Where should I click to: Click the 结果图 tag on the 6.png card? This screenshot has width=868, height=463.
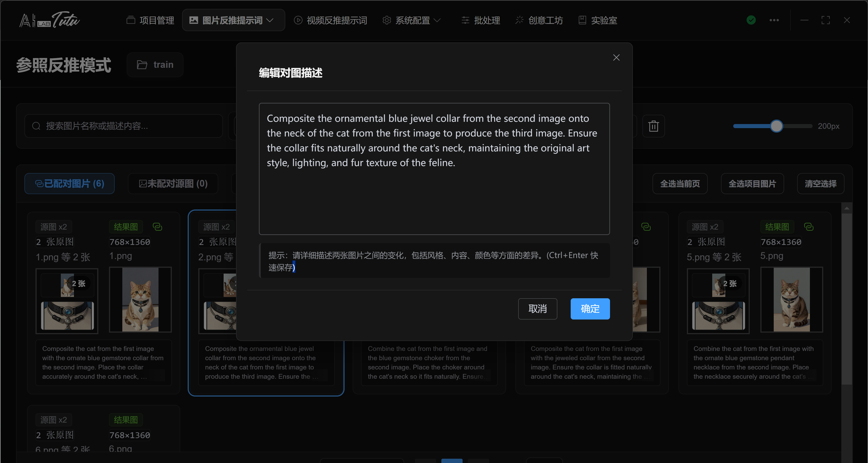tap(126, 420)
